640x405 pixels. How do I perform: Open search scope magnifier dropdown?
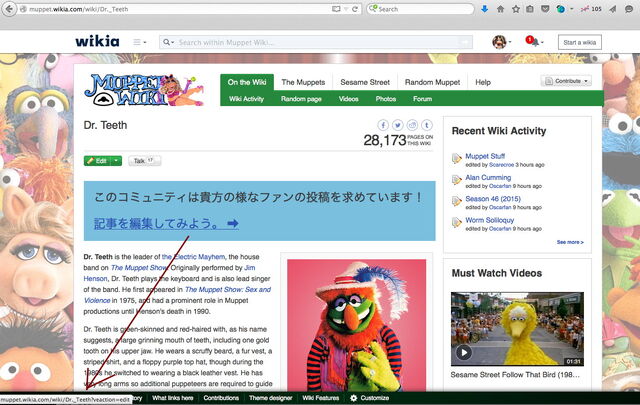(x=169, y=42)
